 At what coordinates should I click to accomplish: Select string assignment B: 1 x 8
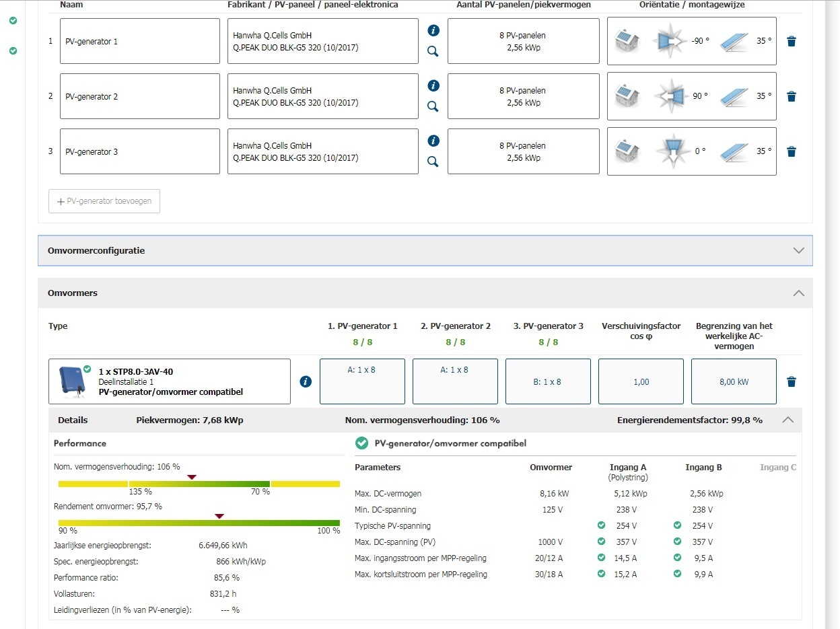pyautogui.click(x=547, y=381)
